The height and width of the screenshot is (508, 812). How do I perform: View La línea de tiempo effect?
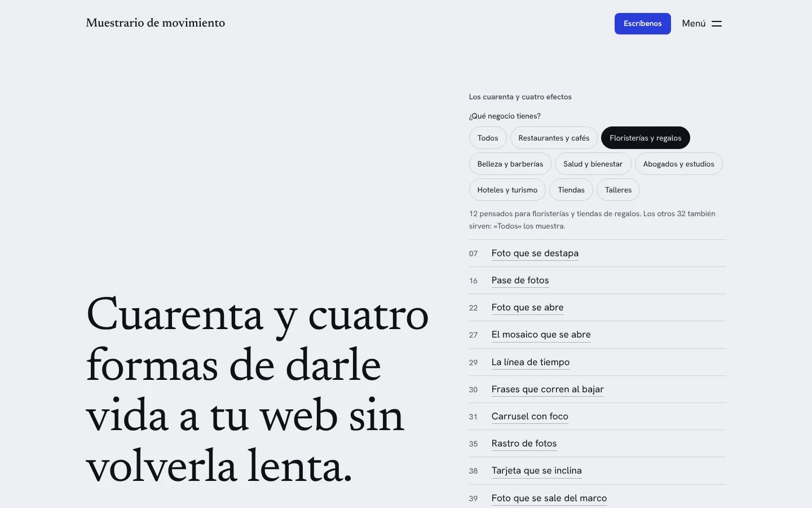531,362
